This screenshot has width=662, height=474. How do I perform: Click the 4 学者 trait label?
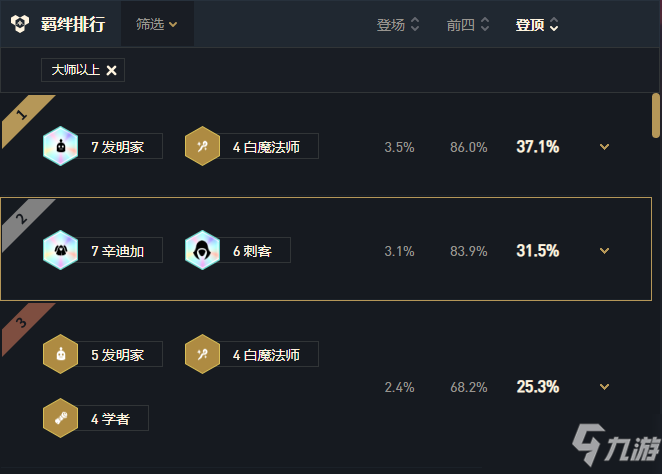coord(110,419)
